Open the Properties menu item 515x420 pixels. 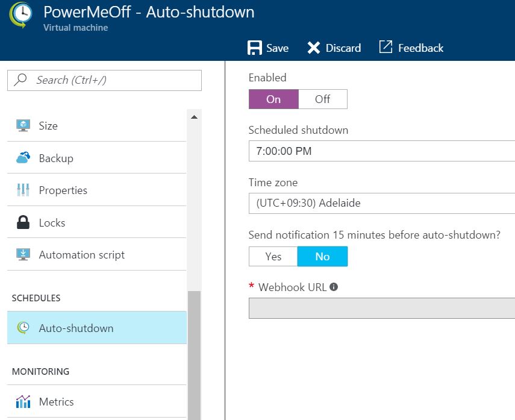pyautogui.click(x=96, y=190)
